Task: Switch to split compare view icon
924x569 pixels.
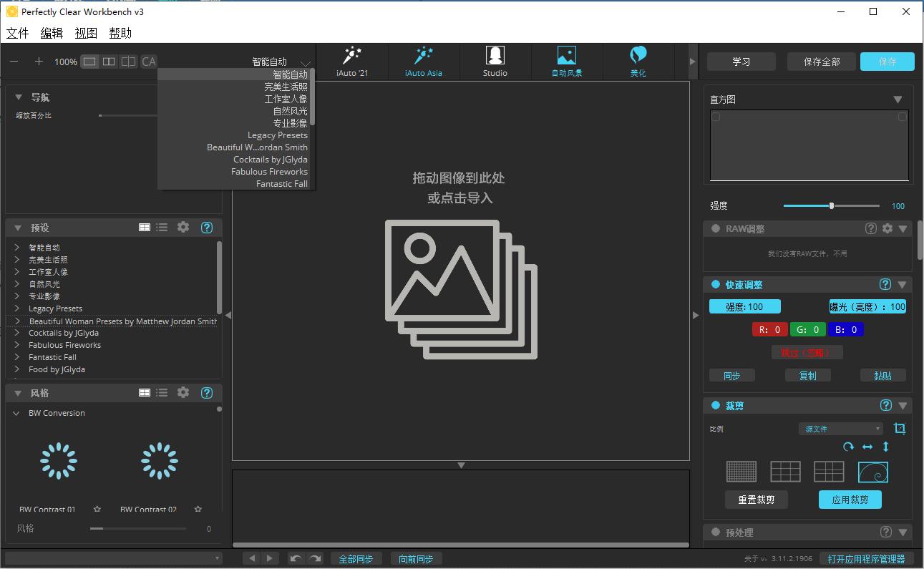Action: click(128, 62)
